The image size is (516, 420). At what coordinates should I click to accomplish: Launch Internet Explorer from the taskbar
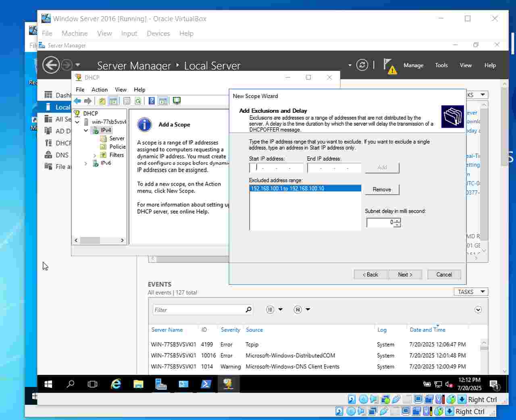pyautogui.click(x=116, y=384)
